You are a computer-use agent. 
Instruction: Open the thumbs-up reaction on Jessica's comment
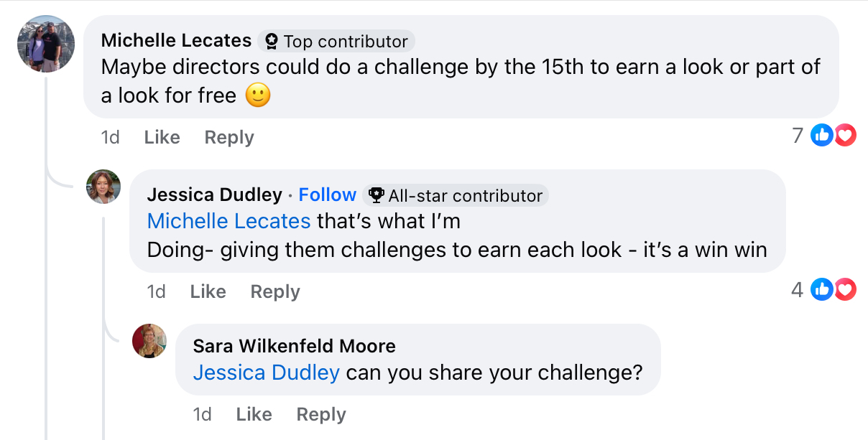click(821, 289)
